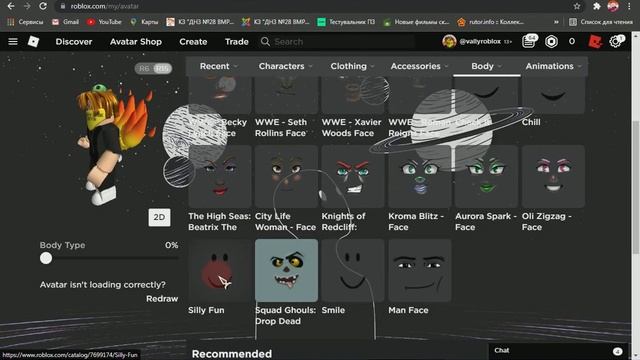Open the Gmail bookmark
Viewport: 640px width, 360px height.
[65, 22]
